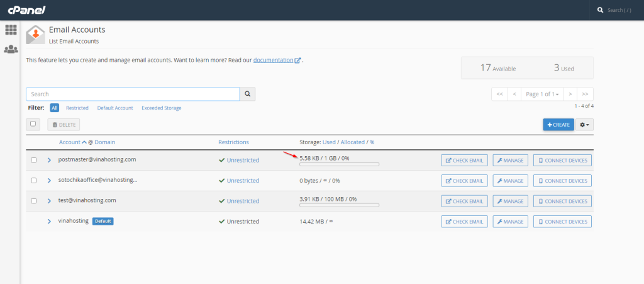Expand the postmaster@vinahosting.com row
644x284 pixels.
coord(49,160)
